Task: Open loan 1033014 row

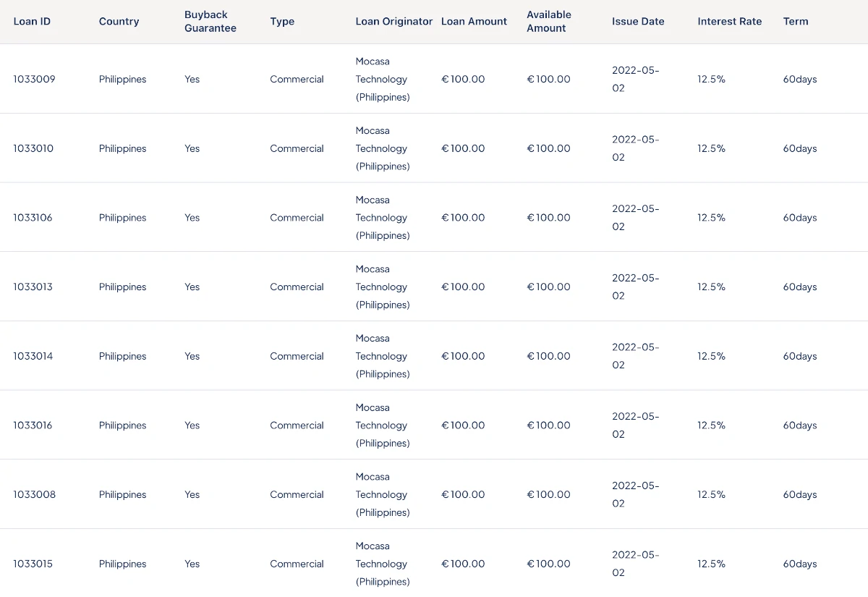Action: (434, 356)
